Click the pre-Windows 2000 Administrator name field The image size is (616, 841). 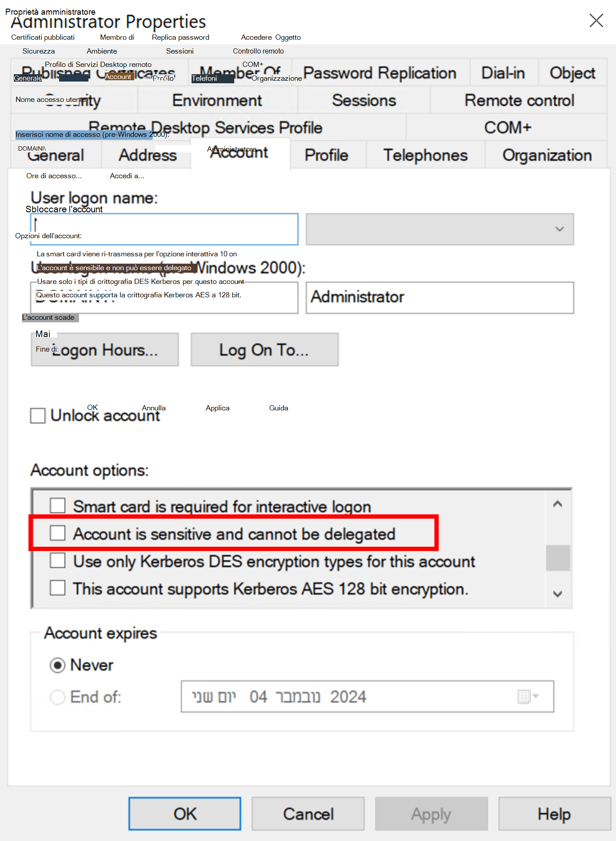tap(440, 297)
